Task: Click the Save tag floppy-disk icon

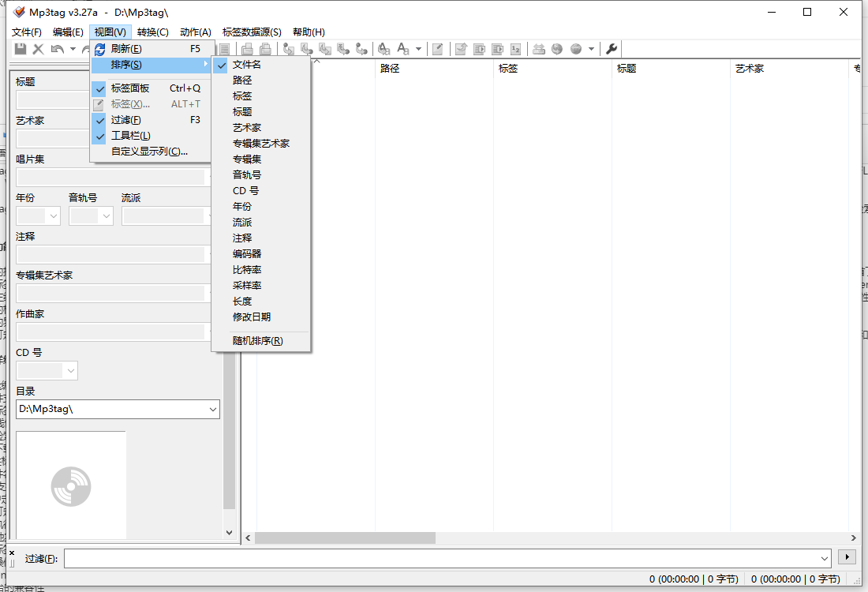Action: coord(21,49)
